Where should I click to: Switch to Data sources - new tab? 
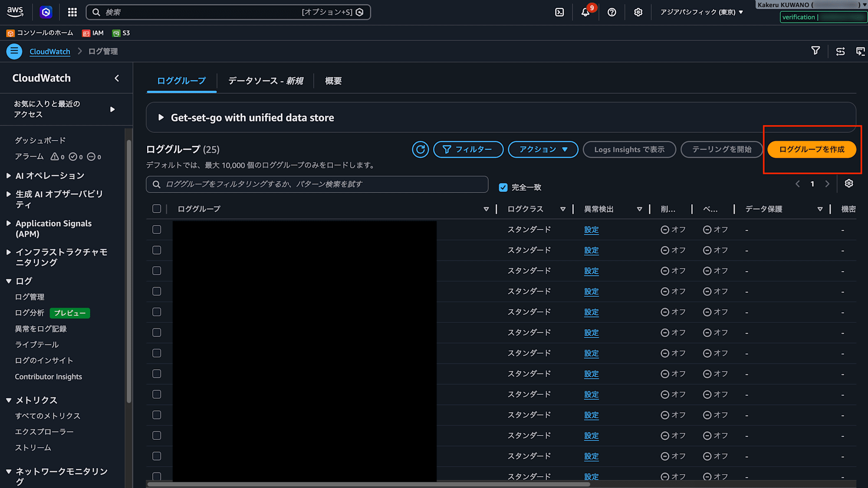pos(266,81)
